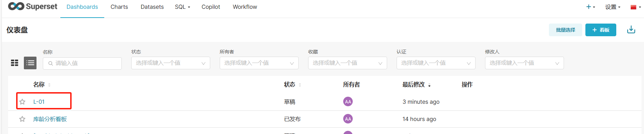Open the language flag selector
This screenshot has height=134, width=644.
(x=636, y=7)
